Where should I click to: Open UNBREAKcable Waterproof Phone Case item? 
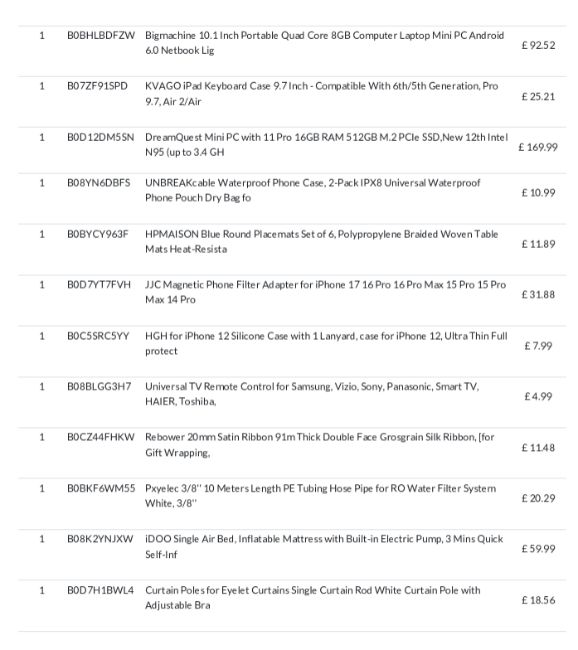313,190
